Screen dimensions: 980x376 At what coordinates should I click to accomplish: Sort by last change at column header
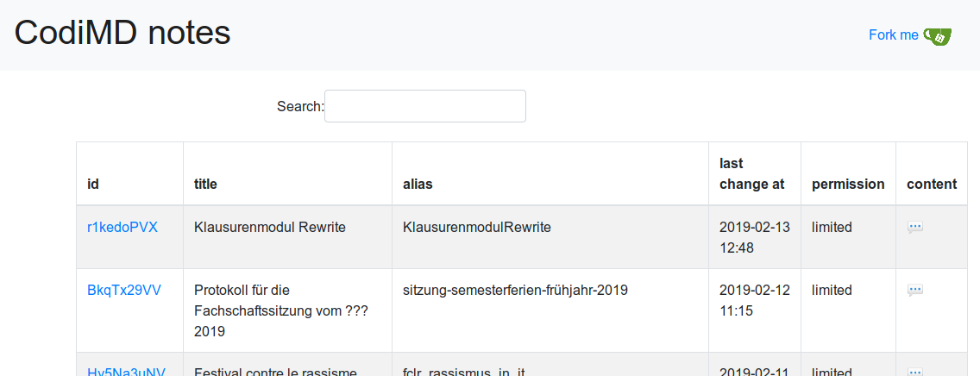[x=751, y=173]
